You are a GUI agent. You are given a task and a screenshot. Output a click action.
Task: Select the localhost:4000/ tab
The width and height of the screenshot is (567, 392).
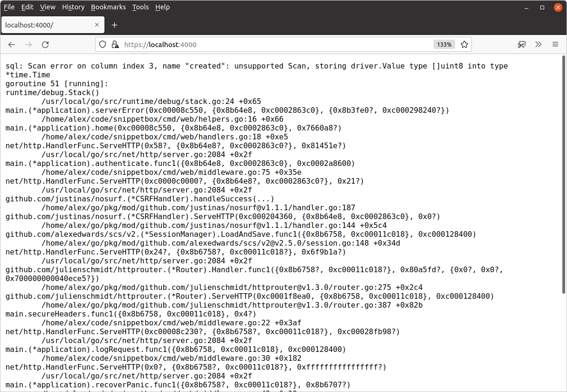pos(47,25)
